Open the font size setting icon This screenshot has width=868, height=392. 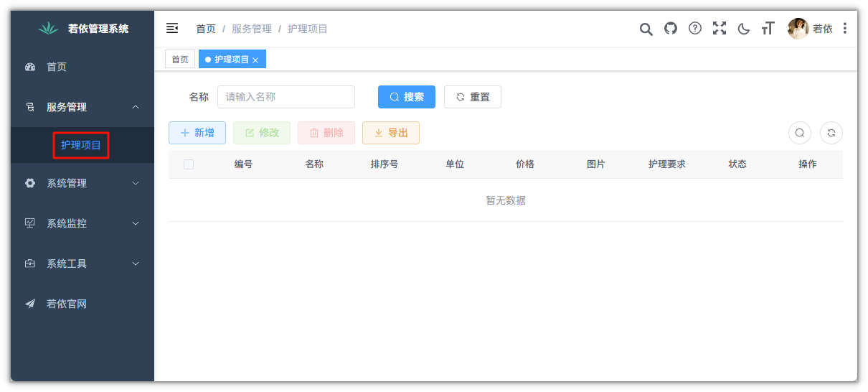point(768,29)
